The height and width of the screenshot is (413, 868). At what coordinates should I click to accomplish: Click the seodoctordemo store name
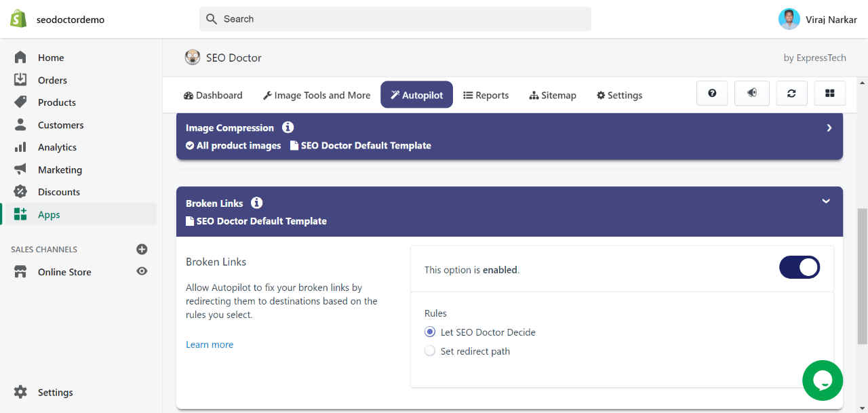tap(71, 20)
